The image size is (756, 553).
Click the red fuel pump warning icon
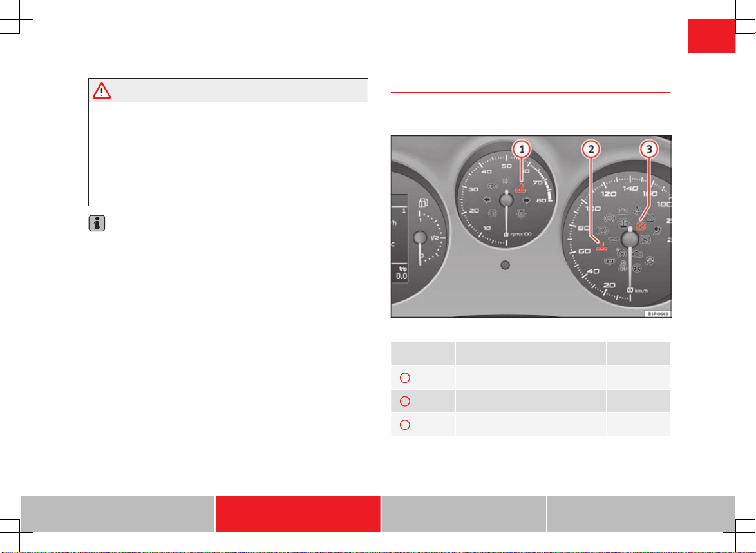click(641, 226)
